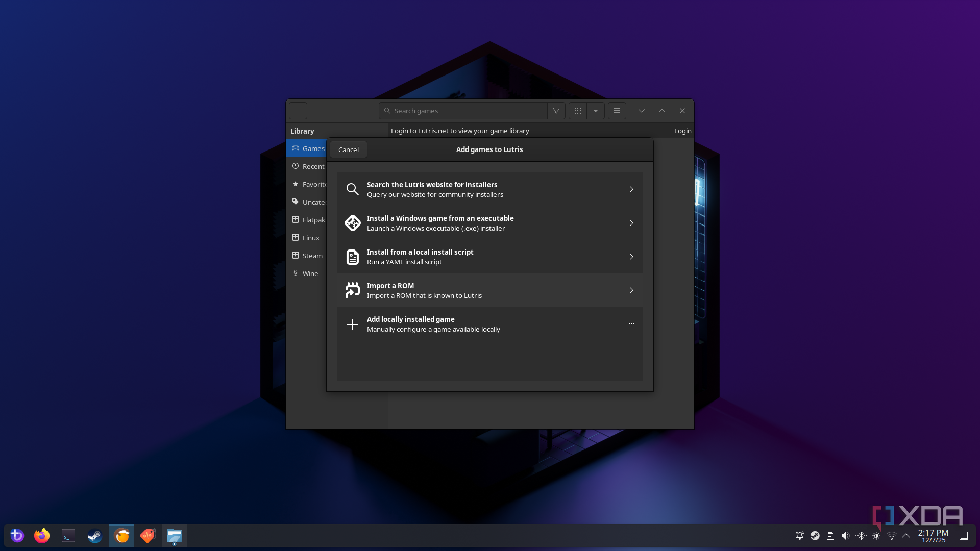Expand chevron for Search the Lutris website
The width and height of the screenshot is (980, 551).
[631, 189]
